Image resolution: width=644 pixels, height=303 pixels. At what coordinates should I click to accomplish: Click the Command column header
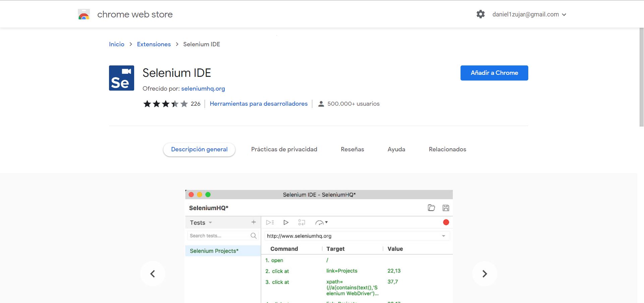[284, 249]
